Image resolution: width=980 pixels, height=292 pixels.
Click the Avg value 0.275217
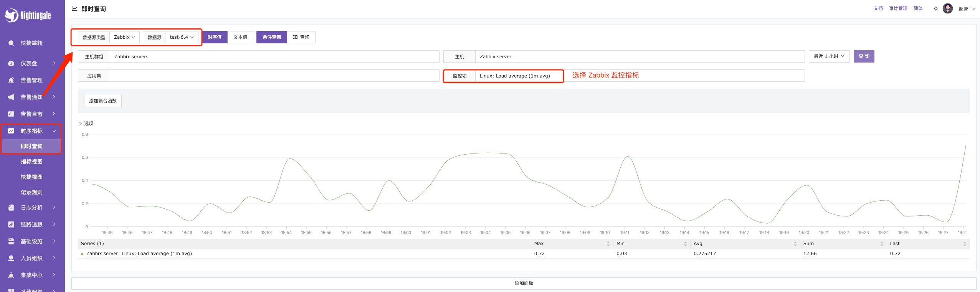705,254
